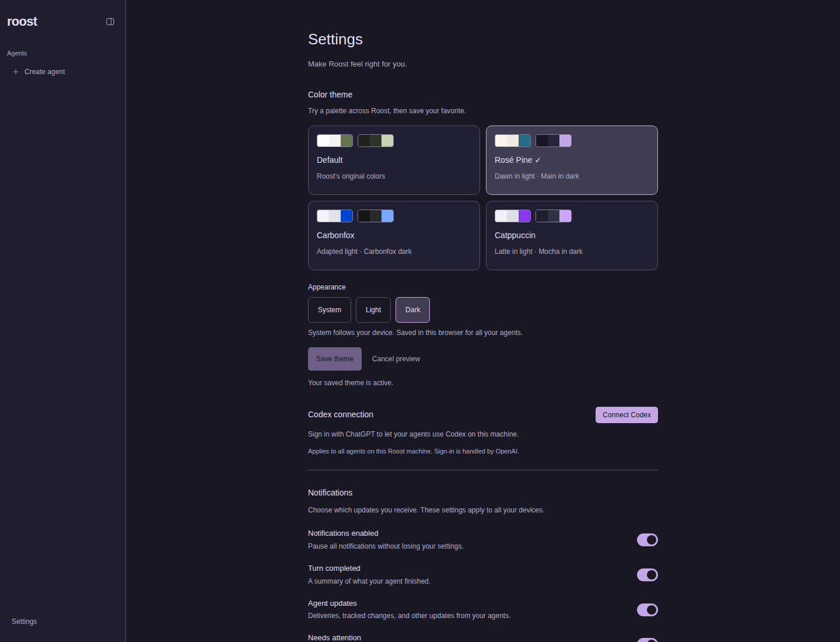Open Settings in the sidebar
840x642 pixels.
pos(24,622)
